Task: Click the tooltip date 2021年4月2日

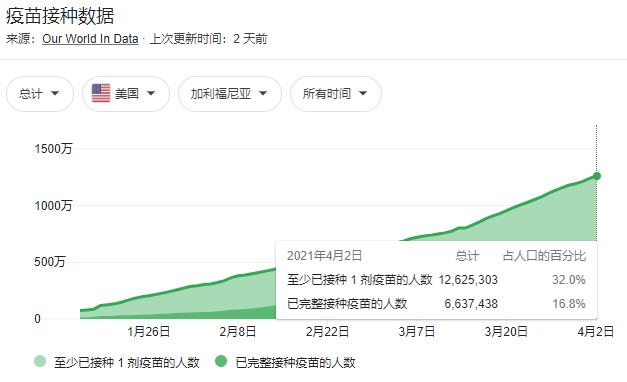Action: [324, 256]
